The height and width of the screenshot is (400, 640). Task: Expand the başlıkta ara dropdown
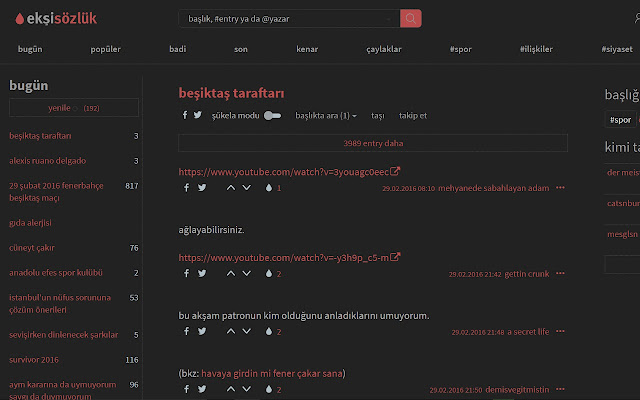tap(326, 116)
